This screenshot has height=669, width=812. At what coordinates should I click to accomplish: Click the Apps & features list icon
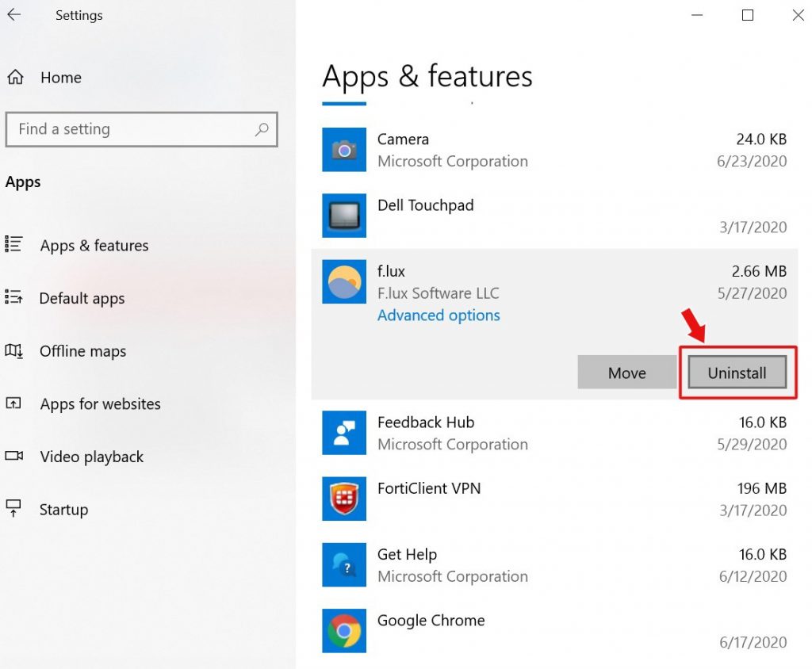[13, 244]
